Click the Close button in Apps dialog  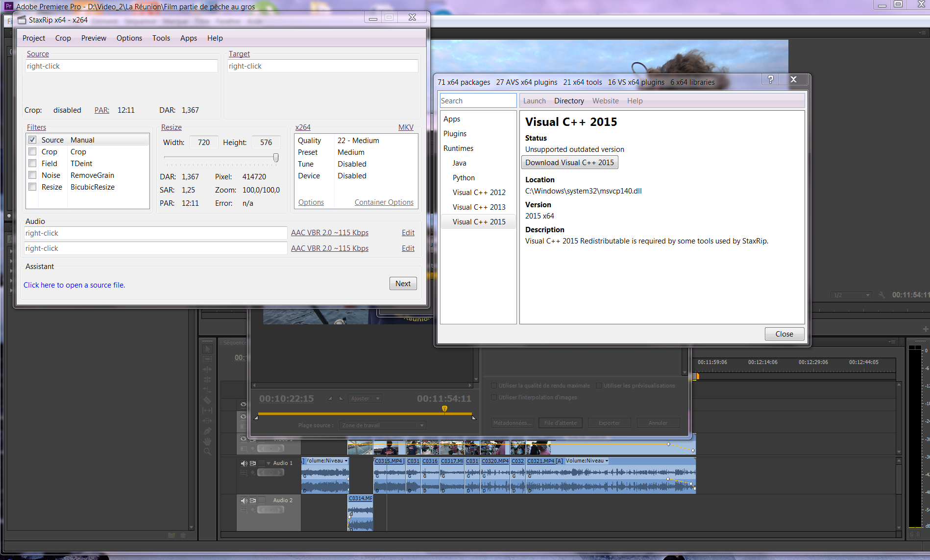click(x=784, y=334)
